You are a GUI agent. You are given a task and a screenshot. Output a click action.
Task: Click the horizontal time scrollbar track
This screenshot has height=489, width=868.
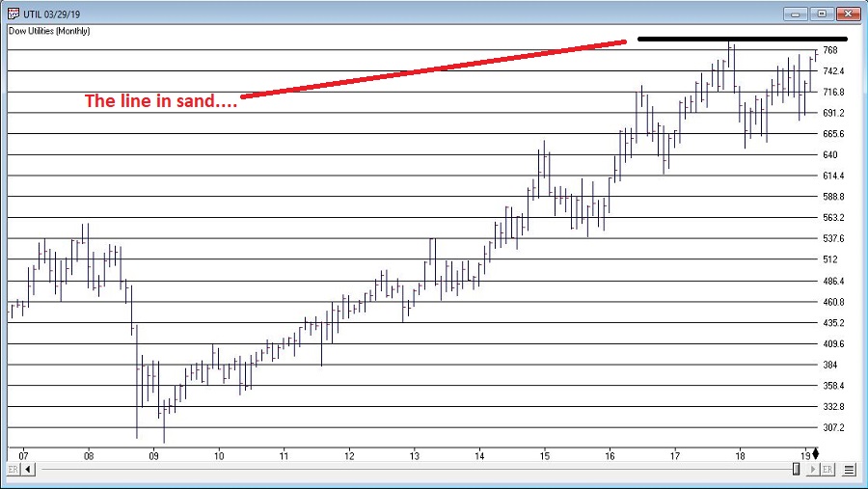pos(420,470)
